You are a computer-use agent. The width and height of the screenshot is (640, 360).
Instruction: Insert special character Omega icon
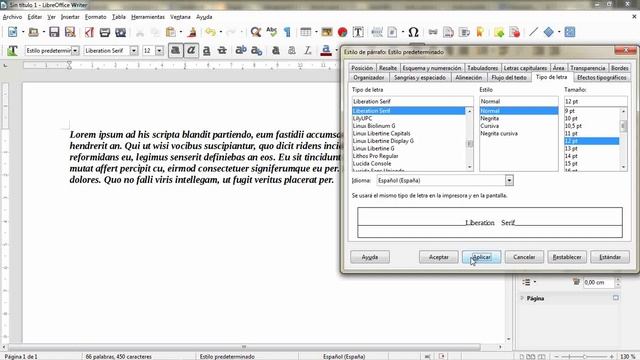[413, 32]
